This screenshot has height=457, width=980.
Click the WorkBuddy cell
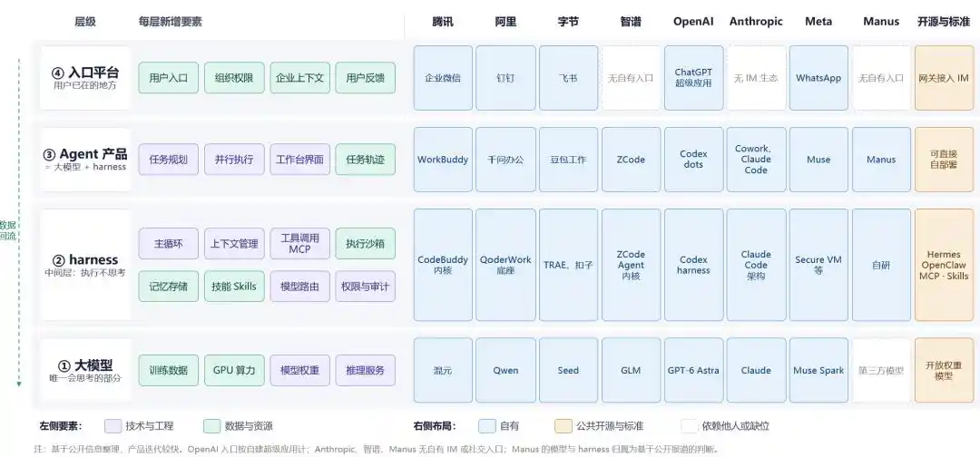coord(443,160)
